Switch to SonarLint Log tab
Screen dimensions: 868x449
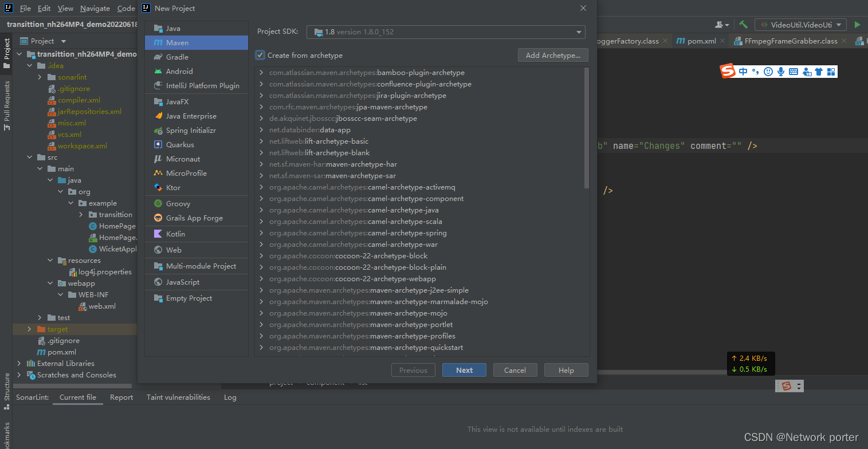(x=230, y=397)
